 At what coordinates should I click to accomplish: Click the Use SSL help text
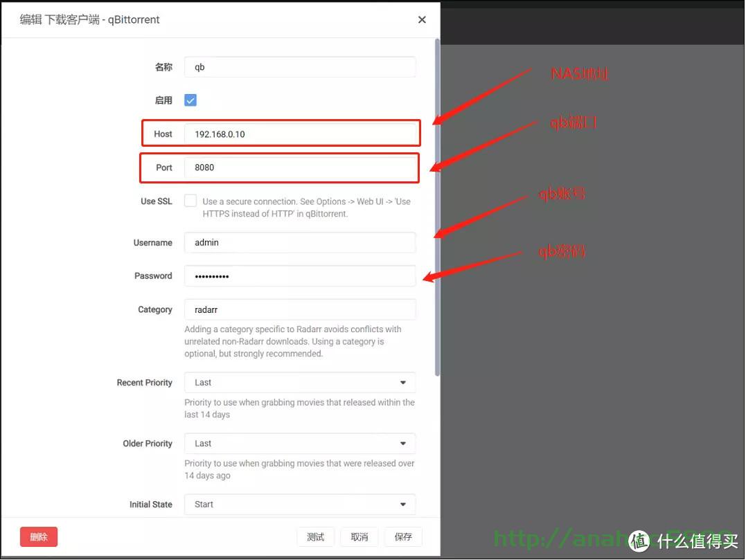(306, 208)
